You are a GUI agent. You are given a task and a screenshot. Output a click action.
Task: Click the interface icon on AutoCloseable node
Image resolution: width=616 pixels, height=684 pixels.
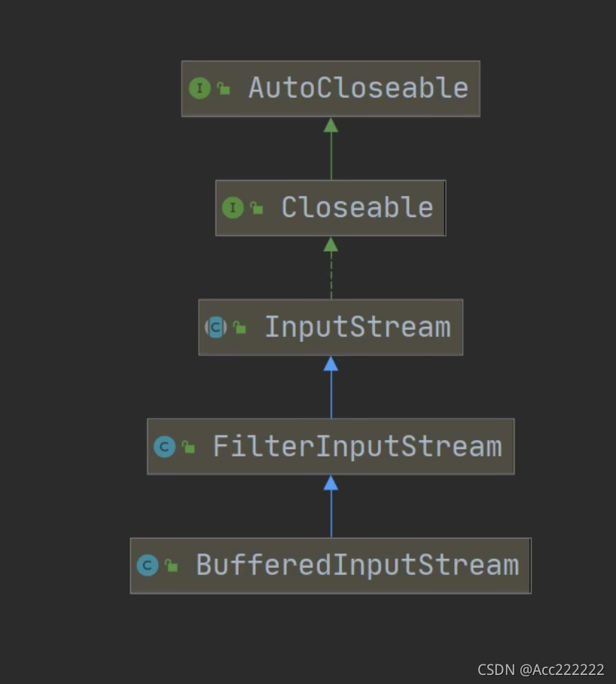(200, 89)
